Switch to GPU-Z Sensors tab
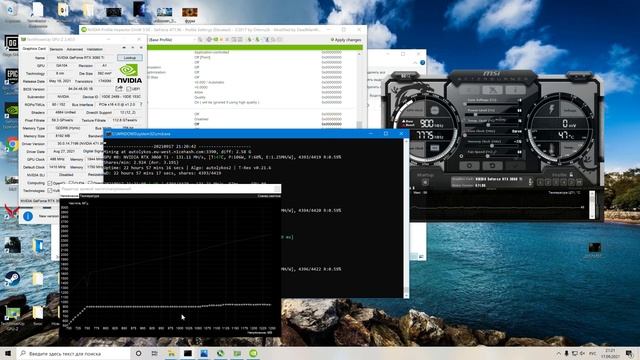 56,49
